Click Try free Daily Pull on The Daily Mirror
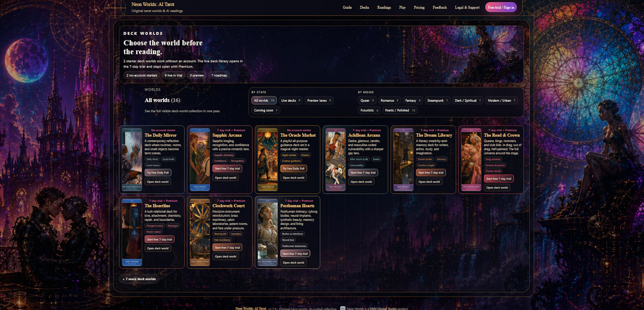 coord(158,173)
